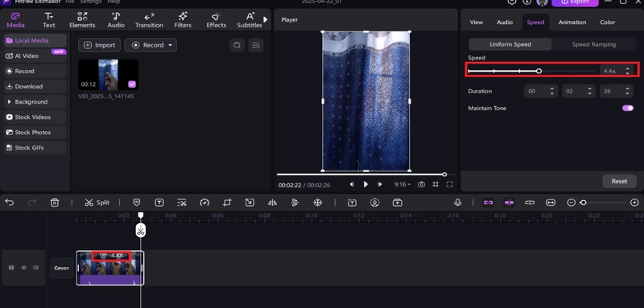644x308 pixels.
Task: Take a snapshot with the camera icon
Action: 421,184
